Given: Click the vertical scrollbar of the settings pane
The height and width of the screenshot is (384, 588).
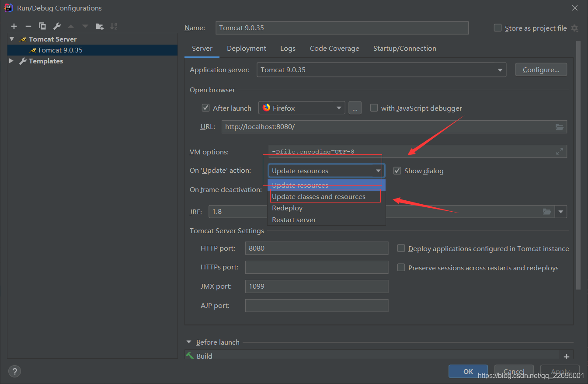Looking at the screenshot, I should [x=578, y=165].
